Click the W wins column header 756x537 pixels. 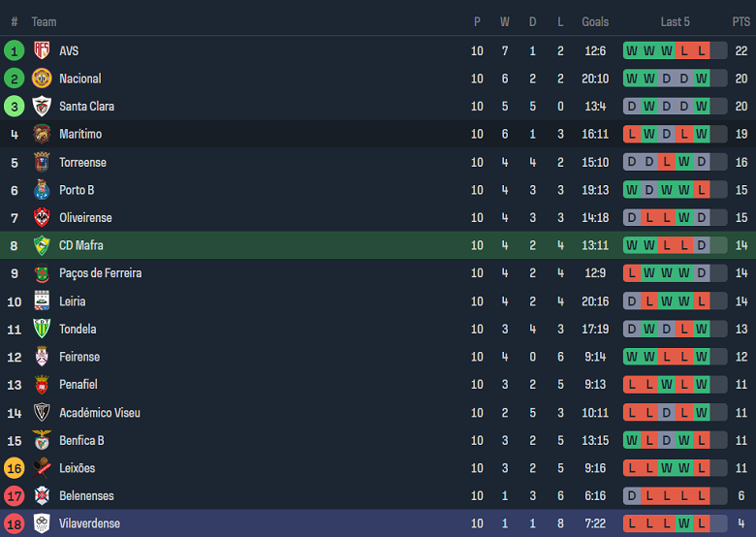(505, 21)
